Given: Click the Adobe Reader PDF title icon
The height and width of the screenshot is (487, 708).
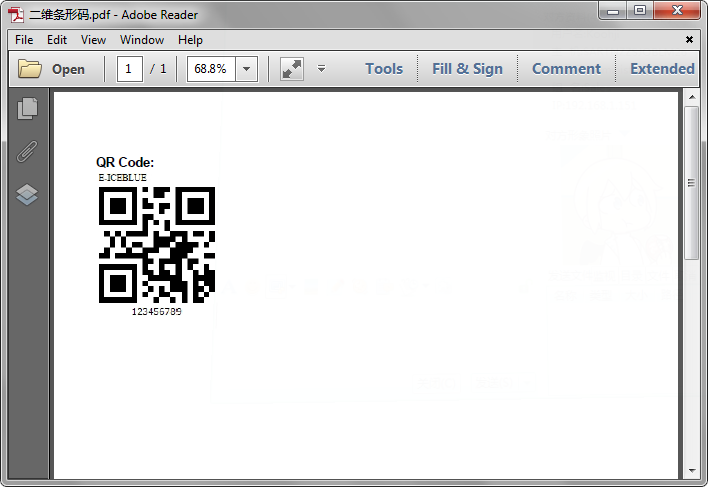Looking at the screenshot, I should [16, 15].
